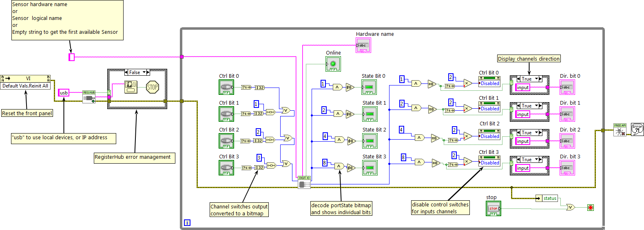Screen dimensions: 644x230
Task: Select the 'input' string constant beside Dir. bit 2
Action: [x=522, y=141]
